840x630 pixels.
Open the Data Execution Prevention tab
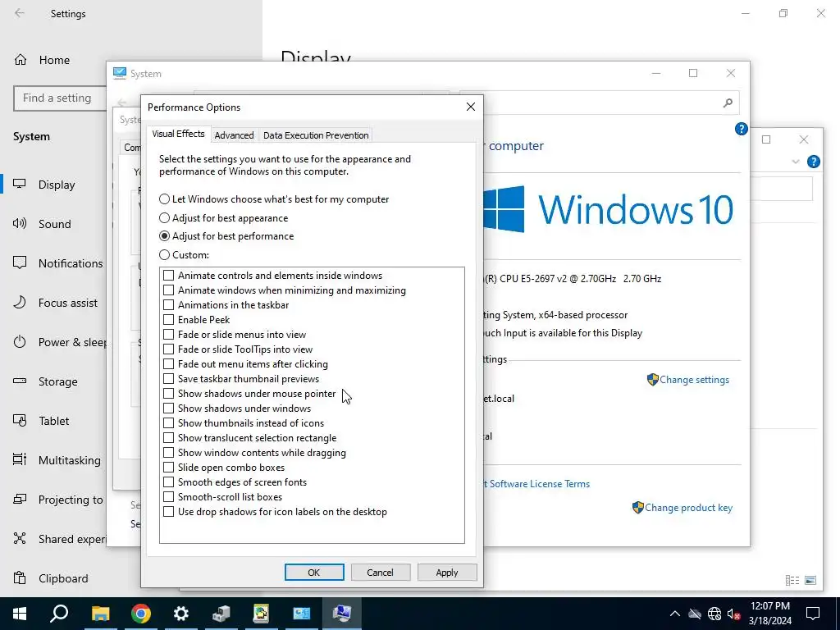pyautogui.click(x=316, y=135)
